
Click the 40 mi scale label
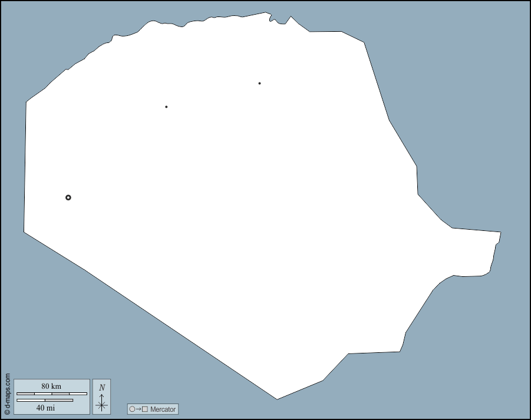tap(45, 408)
